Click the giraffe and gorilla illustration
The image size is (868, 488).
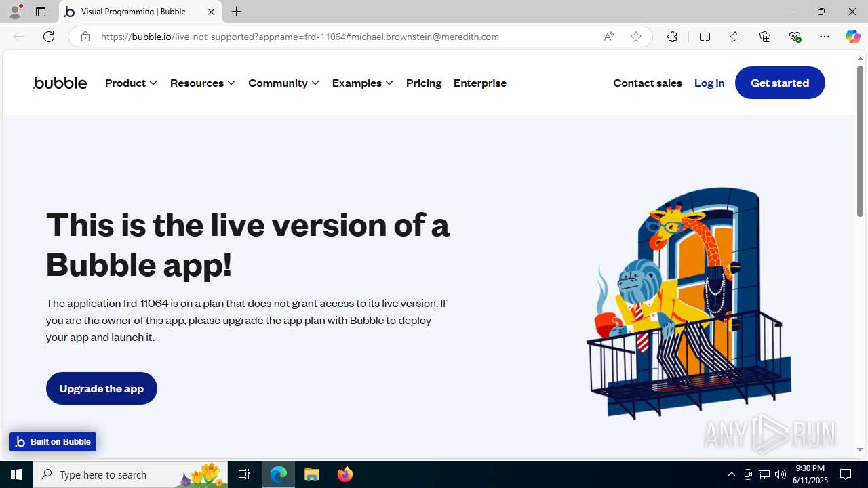688,303
